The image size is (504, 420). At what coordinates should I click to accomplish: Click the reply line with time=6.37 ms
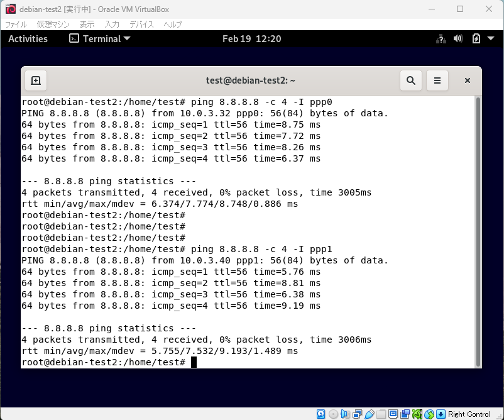click(171, 158)
